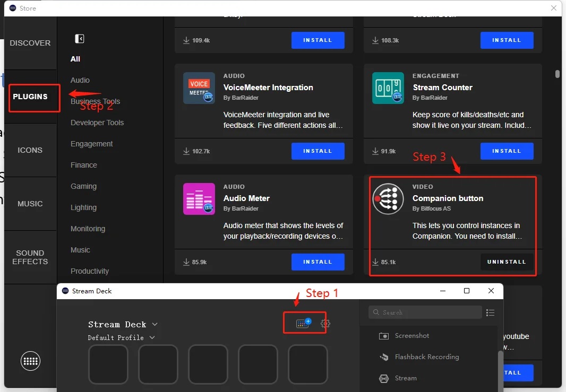Image resolution: width=566 pixels, height=392 pixels.
Task: Click the Store scrollbar thumb
Action: click(x=558, y=74)
